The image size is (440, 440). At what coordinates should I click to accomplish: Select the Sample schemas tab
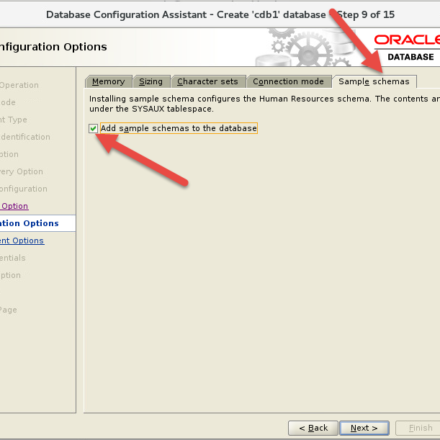click(x=374, y=82)
